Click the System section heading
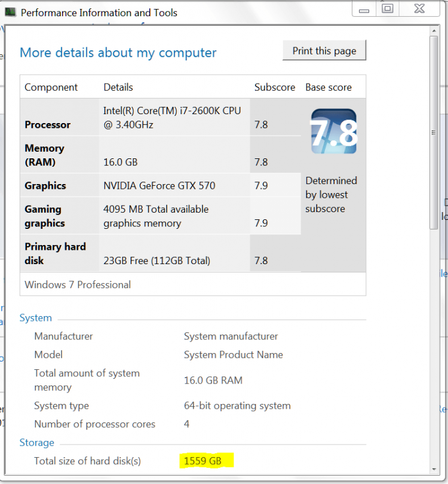Image resolution: width=448 pixels, height=484 pixels. click(x=36, y=318)
